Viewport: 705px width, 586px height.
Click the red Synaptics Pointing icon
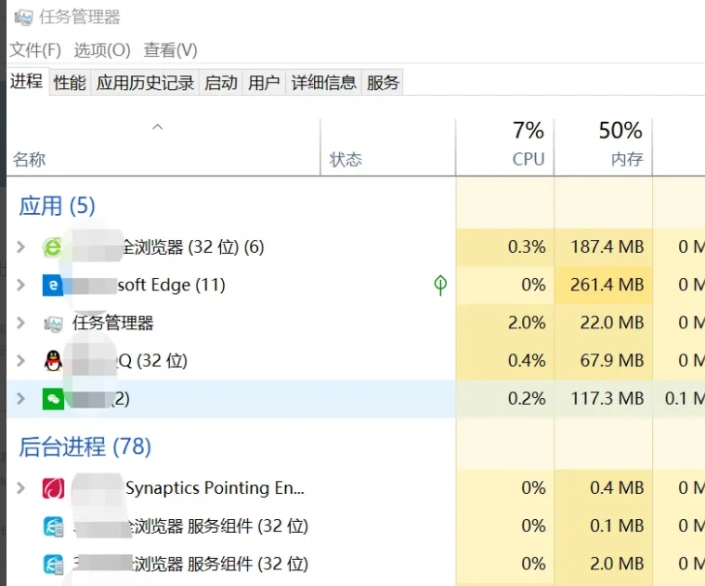[x=52, y=488]
